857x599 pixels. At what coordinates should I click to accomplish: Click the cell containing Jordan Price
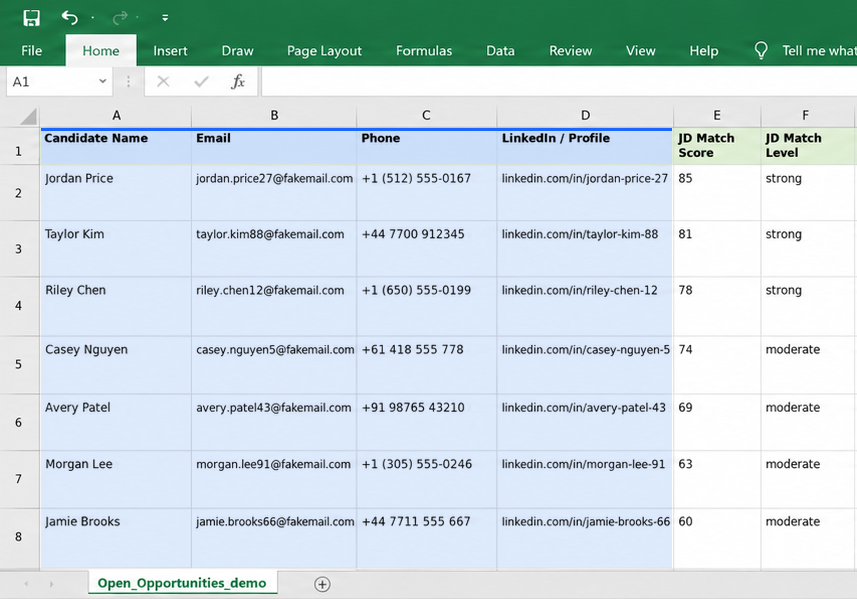(116, 193)
